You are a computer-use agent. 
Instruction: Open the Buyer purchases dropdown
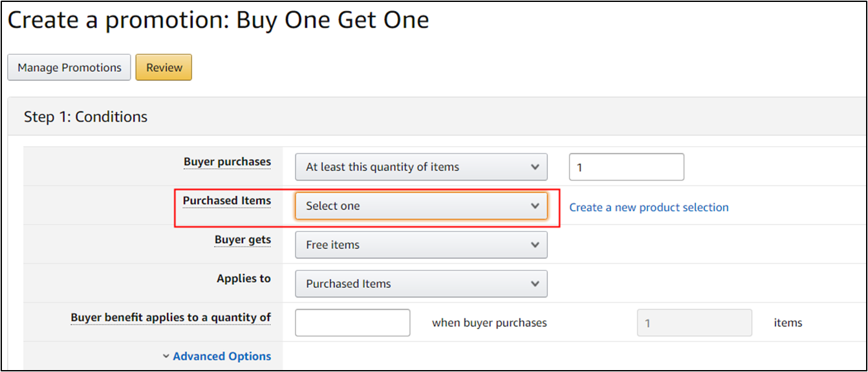[x=421, y=167]
